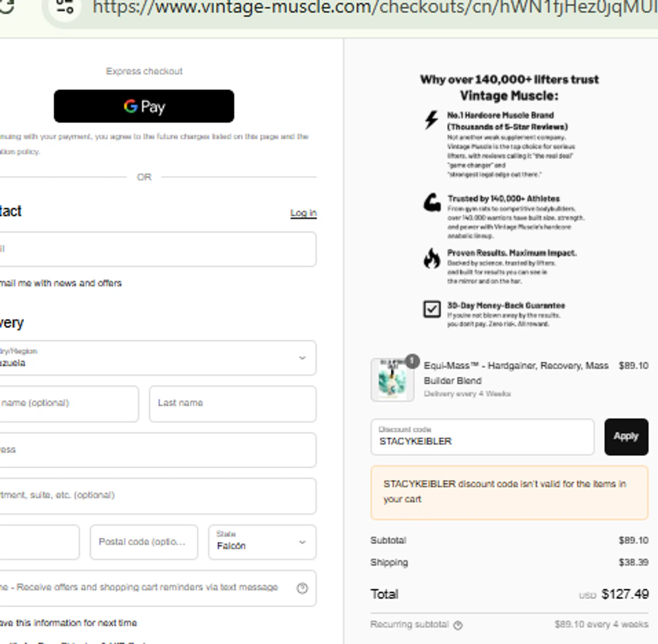Pay with the Google Pay express button
This screenshot has height=644, width=658.
pyautogui.click(x=144, y=106)
